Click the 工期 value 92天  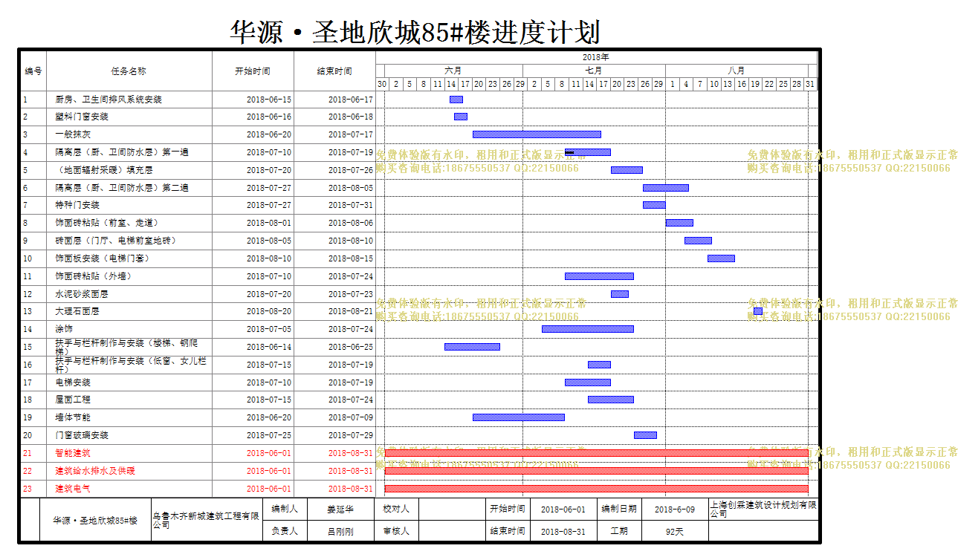[x=675, y=532]
